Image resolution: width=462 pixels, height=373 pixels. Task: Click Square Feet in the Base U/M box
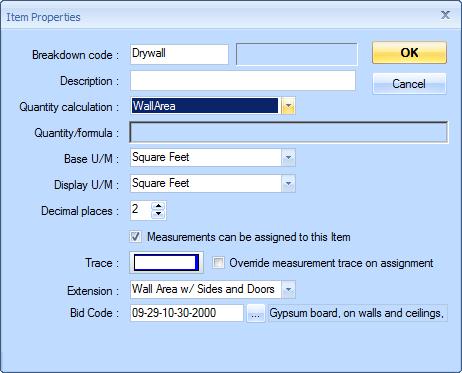click(x=161, y=157)
